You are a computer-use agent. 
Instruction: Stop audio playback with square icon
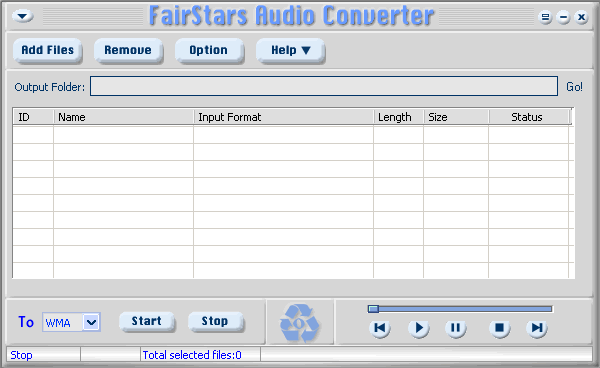click(x=499, y=328)
